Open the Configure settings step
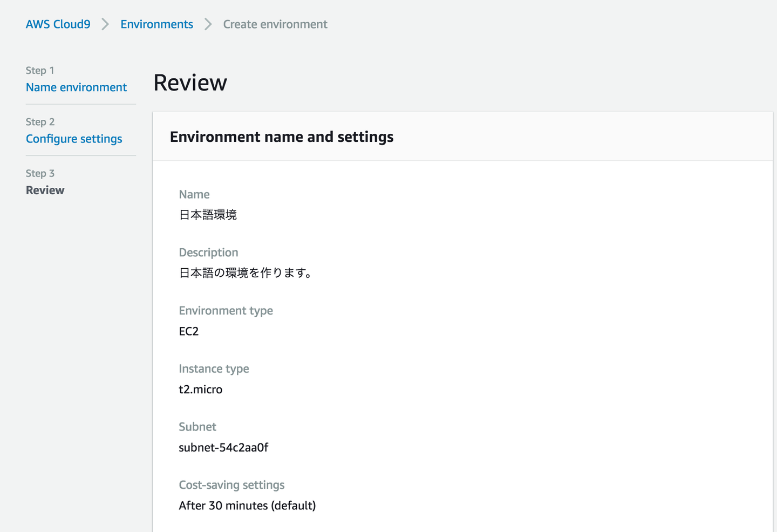 (x=74, y=139)
